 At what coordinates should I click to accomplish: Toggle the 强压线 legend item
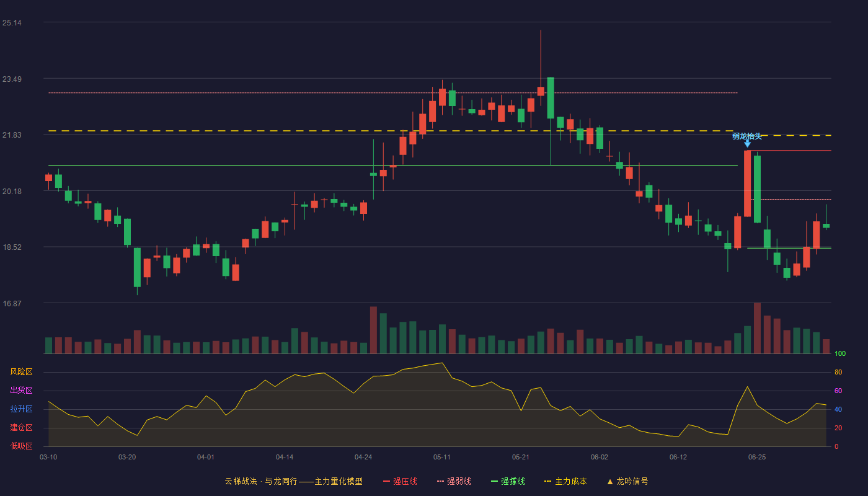400,481
